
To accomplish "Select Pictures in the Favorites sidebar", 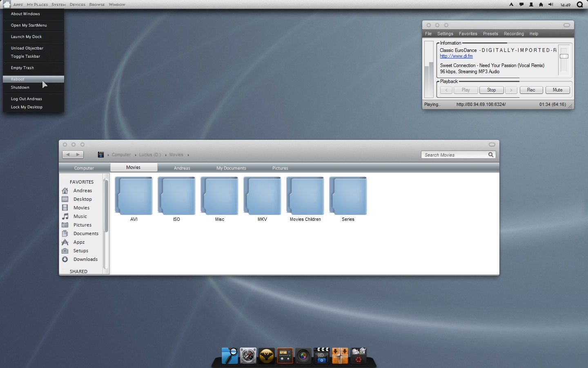I will point(82,225).
